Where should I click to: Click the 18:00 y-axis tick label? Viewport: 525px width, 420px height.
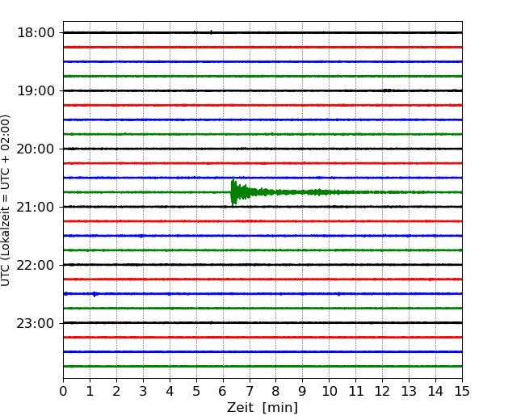pyautogui.click(x=36, y=33)
